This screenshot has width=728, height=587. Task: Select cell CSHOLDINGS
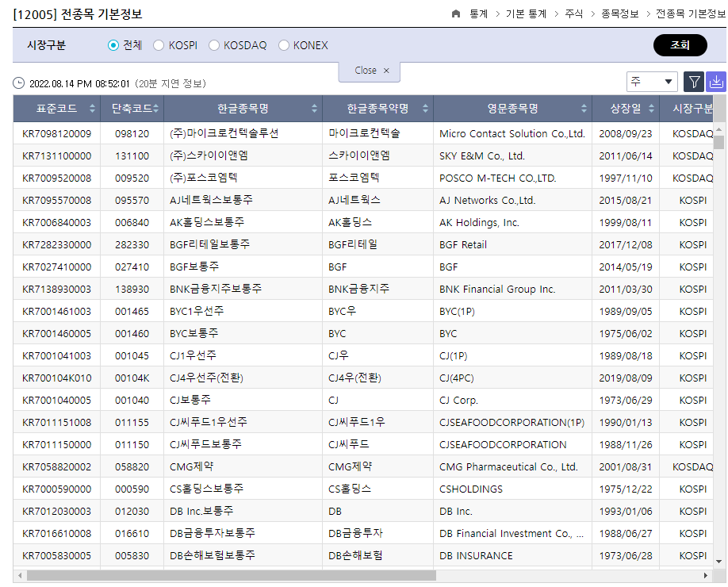[x=512, y=489]
